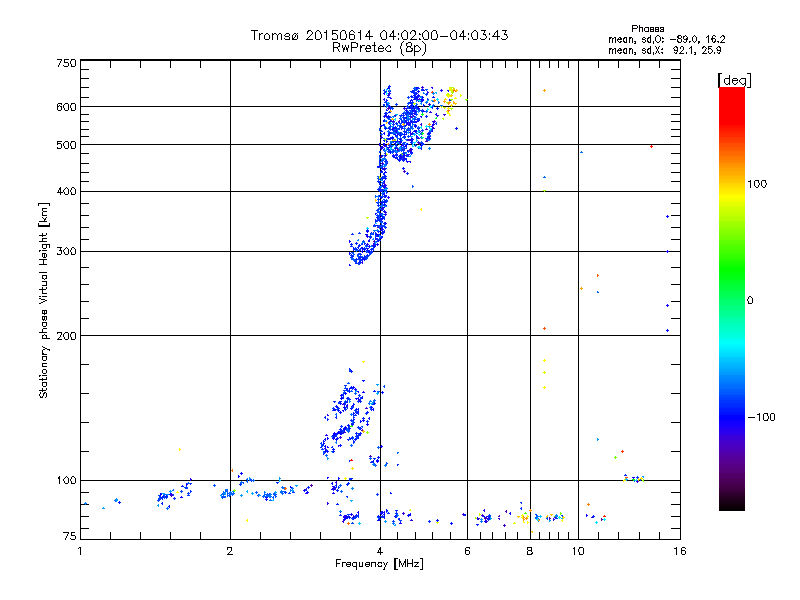
Task: Select the 'mean, sd,X: 92.1, 25.9' line
Action: (665, 50)
